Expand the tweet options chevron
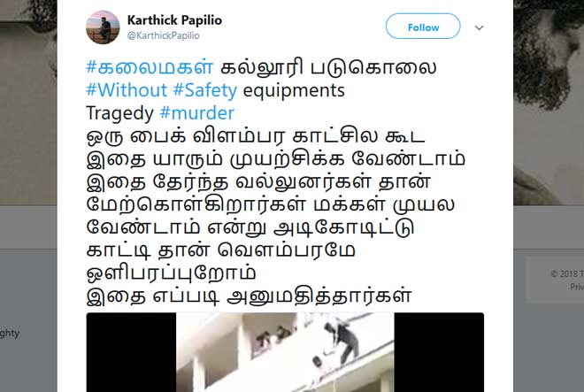The width and height of the screenshot is (584, 392). click(x=479, y=27)
